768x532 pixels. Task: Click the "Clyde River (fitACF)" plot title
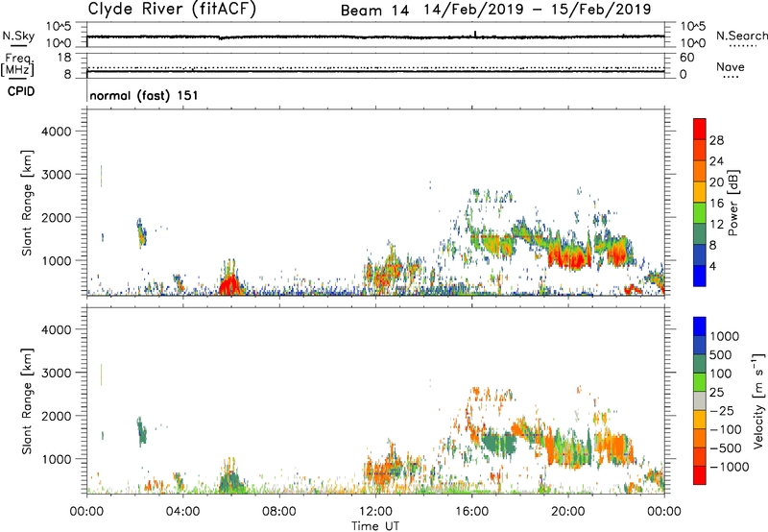click(x=172, y=9)
